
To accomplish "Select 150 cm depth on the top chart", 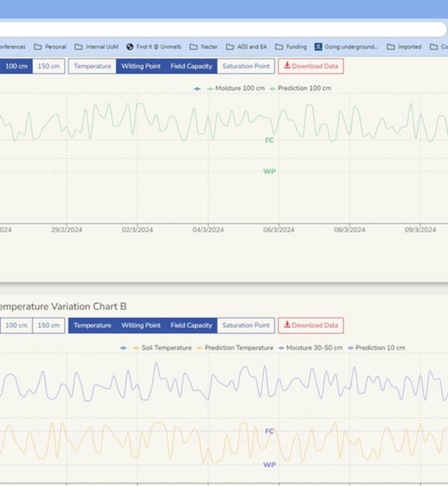I will [x=49, y=66].
